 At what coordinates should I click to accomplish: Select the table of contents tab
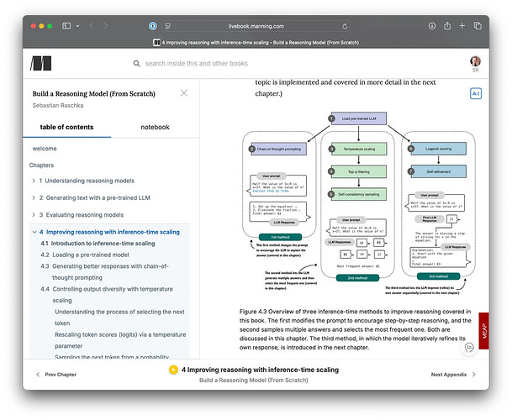coord(67,127)
